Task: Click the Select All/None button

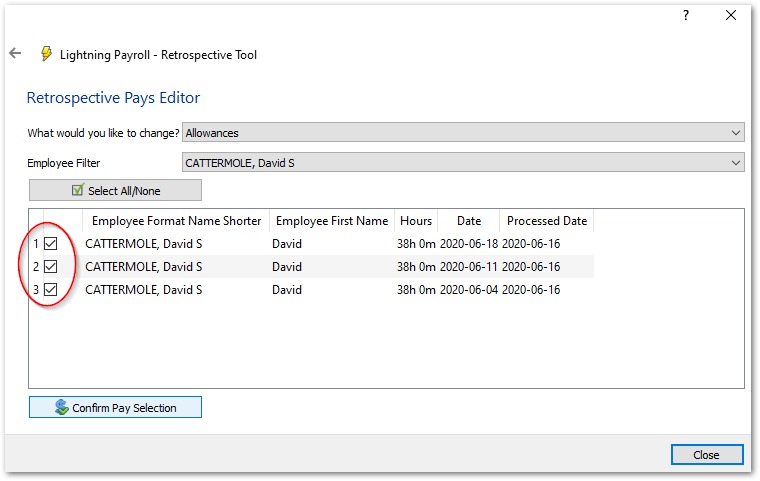Action: click(x=115, y=190)
